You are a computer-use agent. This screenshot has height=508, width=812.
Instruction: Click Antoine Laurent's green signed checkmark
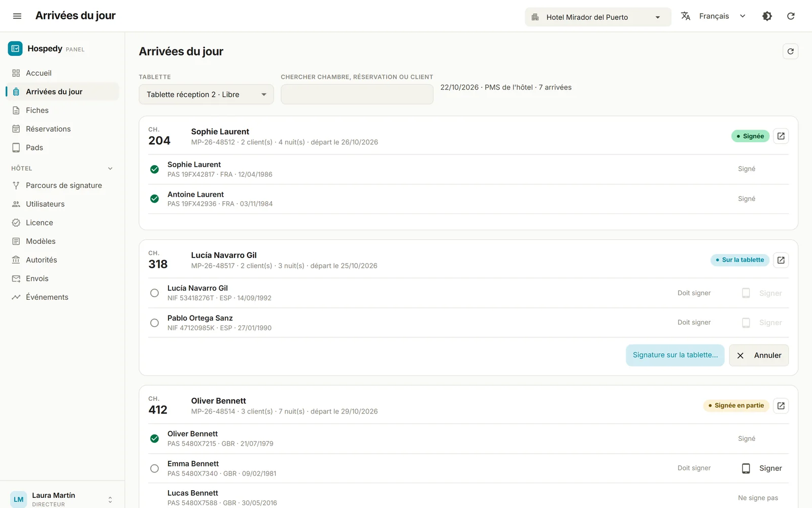tap(154, 199)
